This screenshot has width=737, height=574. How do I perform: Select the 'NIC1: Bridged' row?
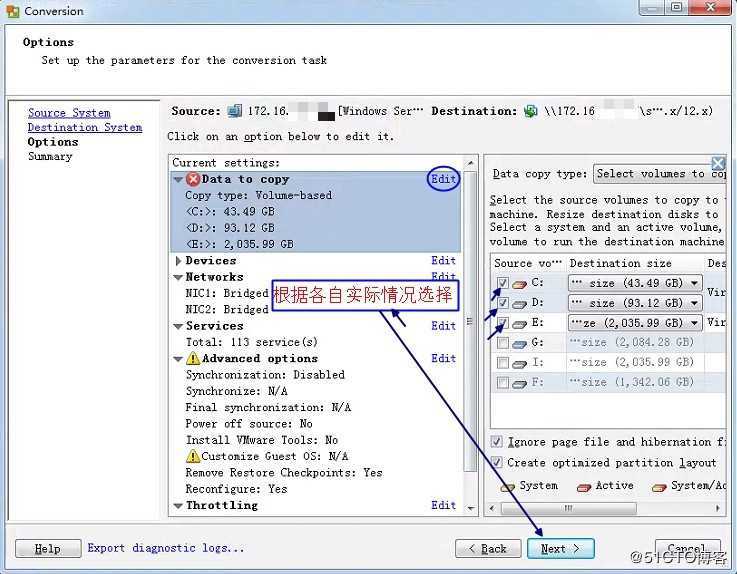click(227, 293)
